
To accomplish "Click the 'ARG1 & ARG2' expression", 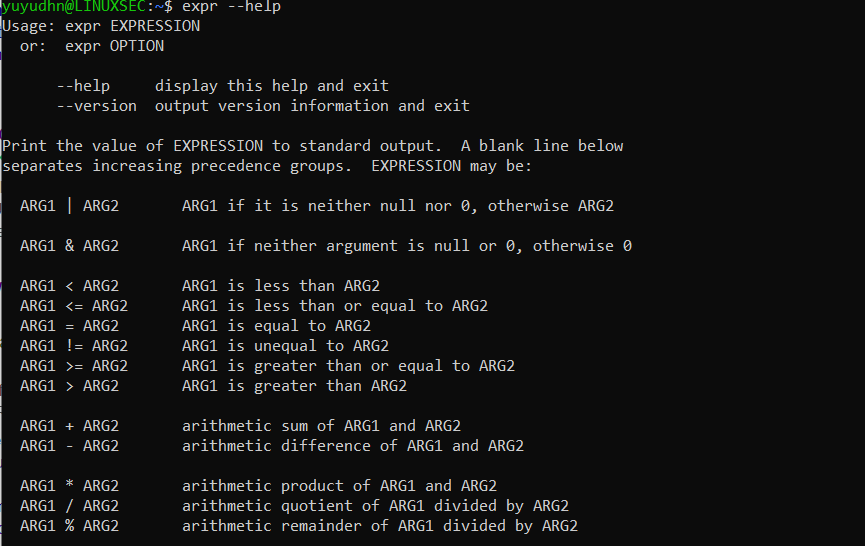I will 69,246.
